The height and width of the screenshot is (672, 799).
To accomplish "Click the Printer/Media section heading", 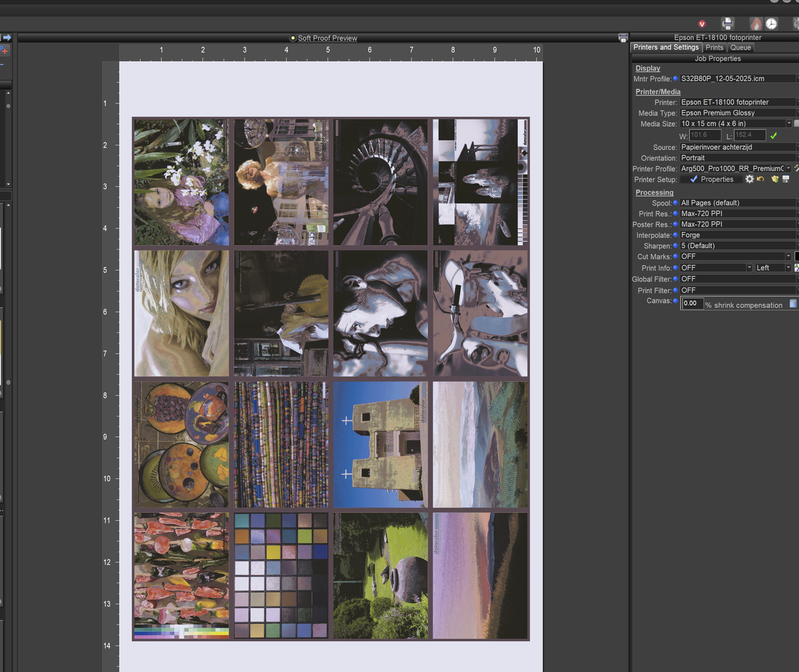I will tap(658, 91).
